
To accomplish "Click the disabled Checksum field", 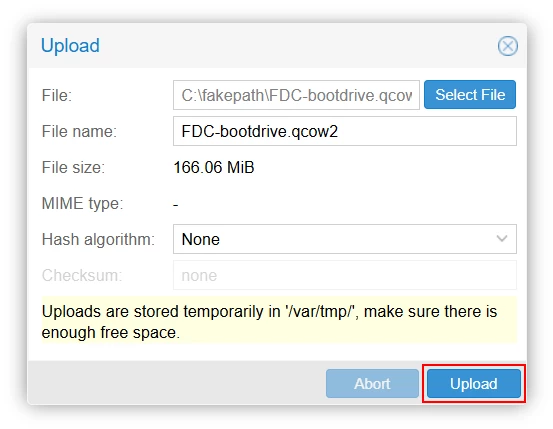I will (x=345, y=275).
